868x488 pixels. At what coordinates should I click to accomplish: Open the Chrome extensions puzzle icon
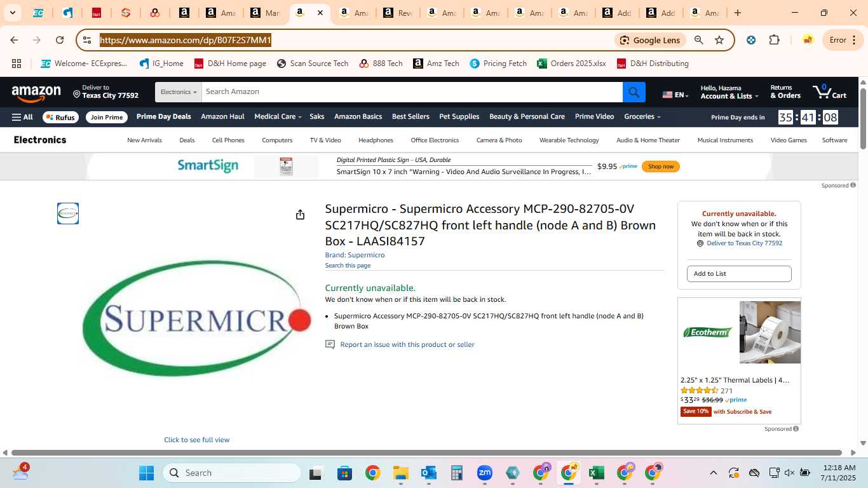coord(774,40)
